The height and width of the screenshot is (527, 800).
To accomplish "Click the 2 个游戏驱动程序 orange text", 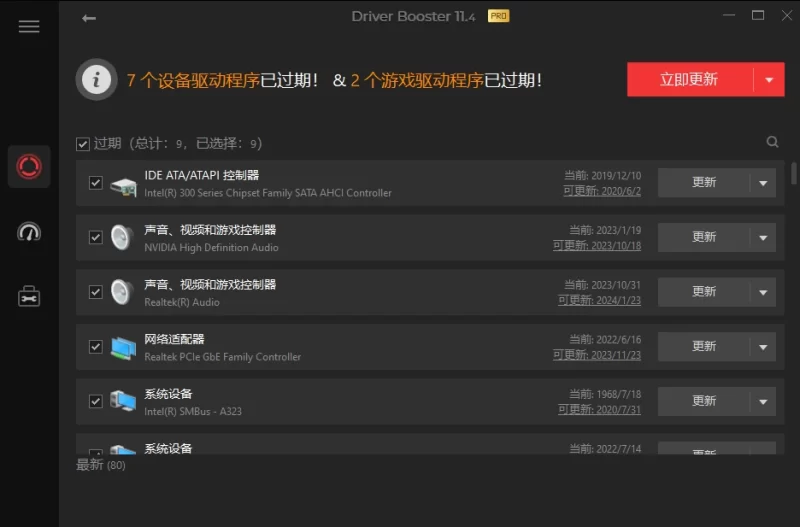I will (x=417, y=80).
